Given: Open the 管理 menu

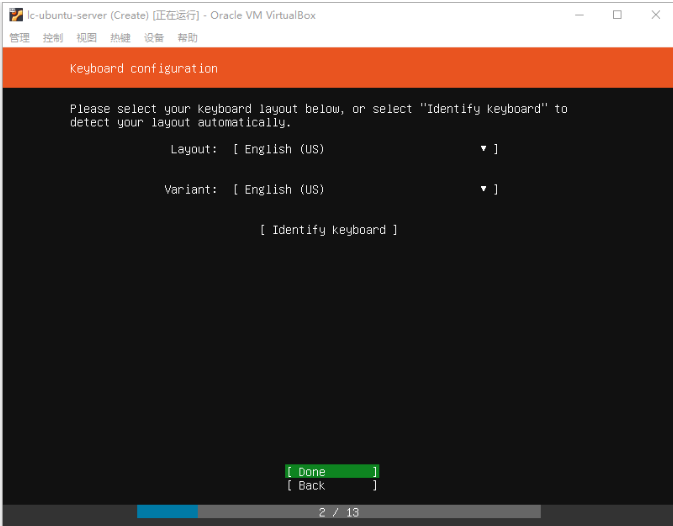Looking at the screenshot, I should pos(20,38).
